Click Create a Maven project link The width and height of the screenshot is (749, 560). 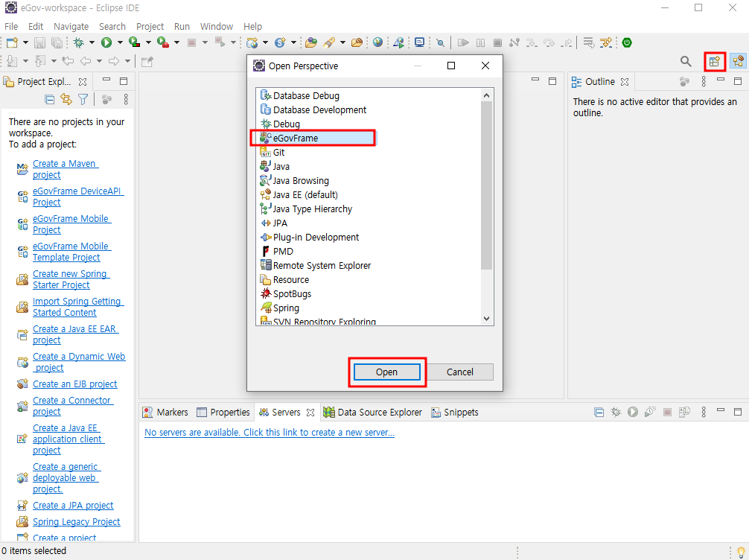(x=66, y=169)
